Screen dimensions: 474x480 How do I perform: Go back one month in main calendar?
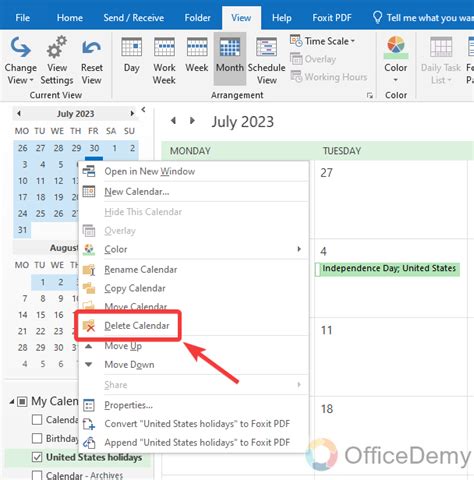pyautogui.click(x=173, y=121)
